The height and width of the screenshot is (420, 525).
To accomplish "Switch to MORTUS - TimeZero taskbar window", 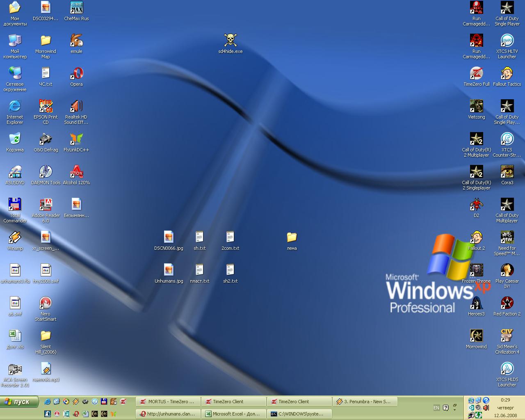I will tap(168, 402).
